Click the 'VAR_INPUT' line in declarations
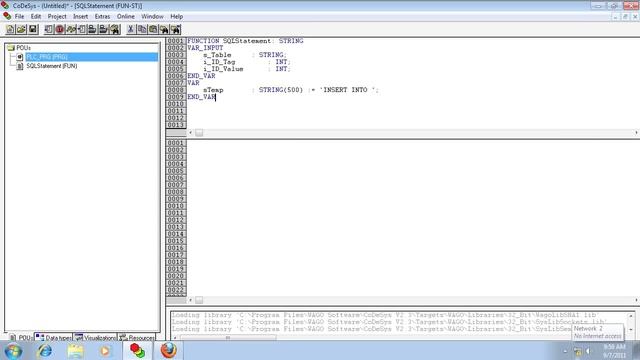This screenshot has width=640, height=360. pyautogui.click(x=205, y=48)
